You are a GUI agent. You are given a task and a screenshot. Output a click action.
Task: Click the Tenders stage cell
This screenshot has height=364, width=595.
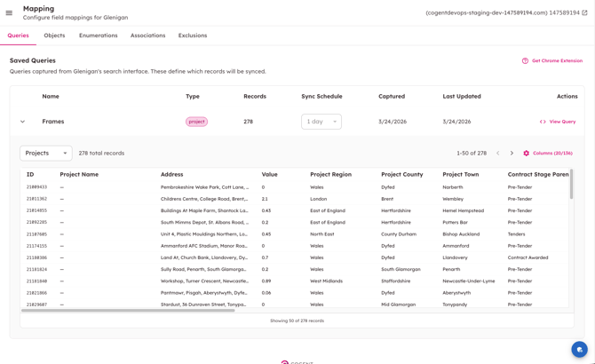coord(517,234)
